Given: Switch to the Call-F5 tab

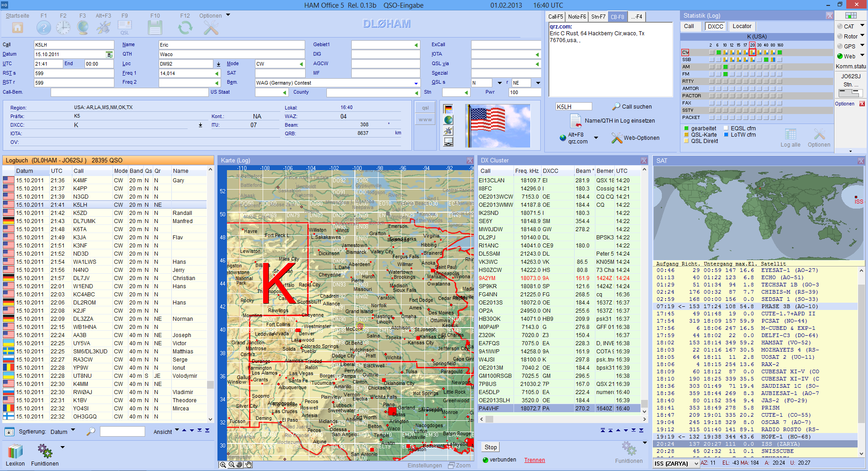Looking at the screenshot, I should [556, 17].
